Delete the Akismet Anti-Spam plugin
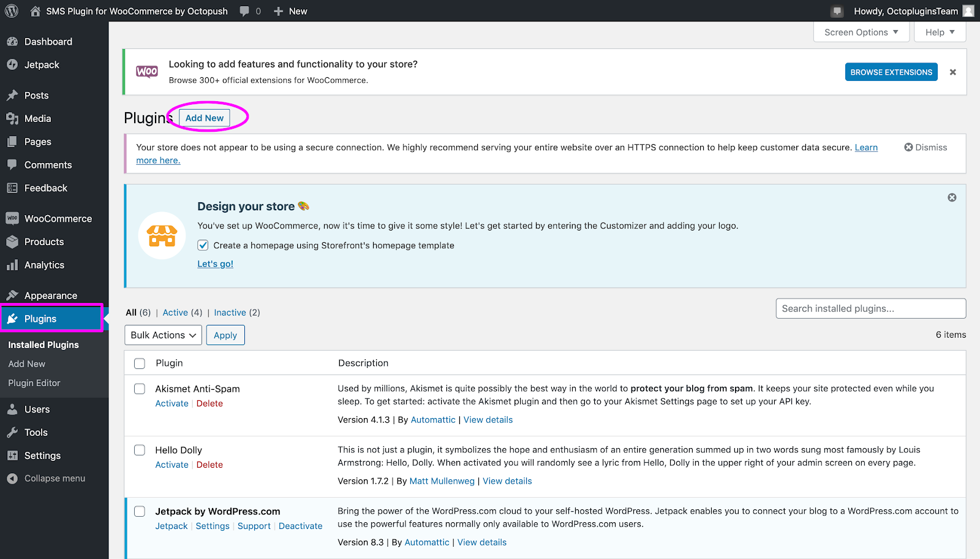Screen dimensions: 980x559 point(209,403)
